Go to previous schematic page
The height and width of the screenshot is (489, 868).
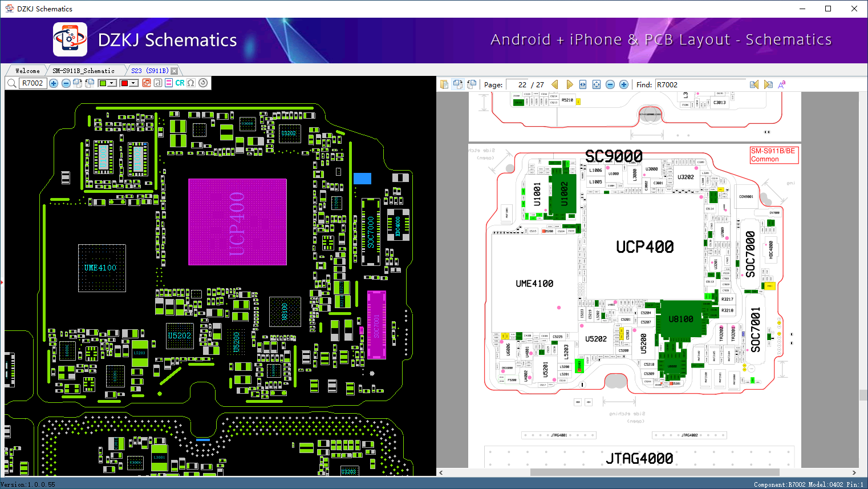point(555,84)
